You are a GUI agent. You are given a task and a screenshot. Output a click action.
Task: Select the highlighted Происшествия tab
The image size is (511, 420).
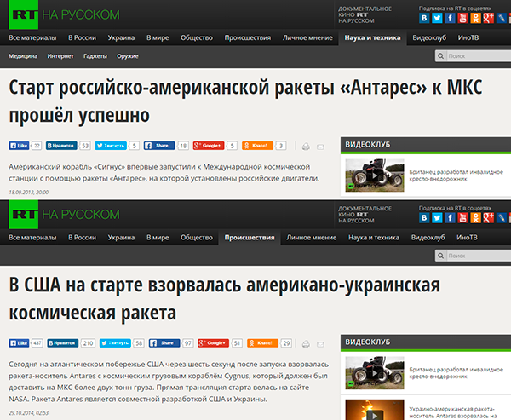[x=250, y=238]
